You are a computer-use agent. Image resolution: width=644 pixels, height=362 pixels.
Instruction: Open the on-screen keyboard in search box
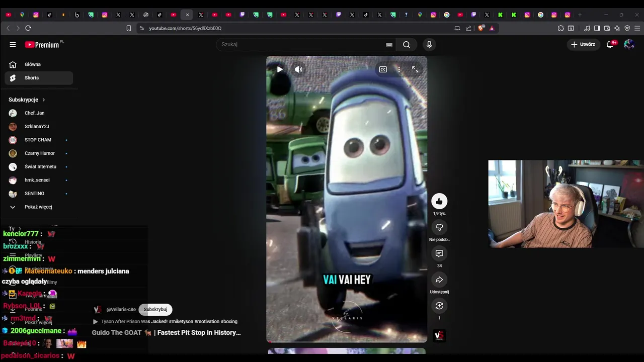click(389, 45)
